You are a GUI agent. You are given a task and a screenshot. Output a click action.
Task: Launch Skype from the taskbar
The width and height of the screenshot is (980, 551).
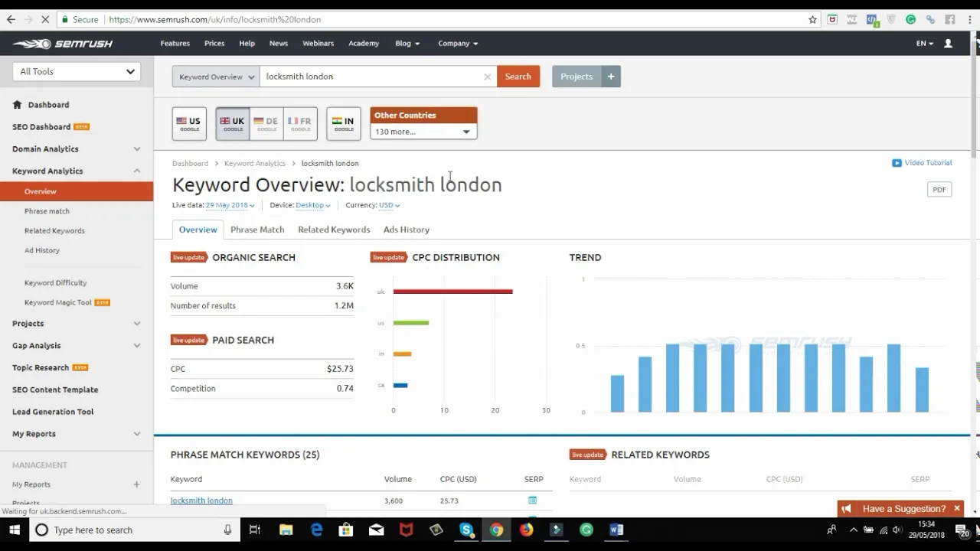click(x=466, y=530)
